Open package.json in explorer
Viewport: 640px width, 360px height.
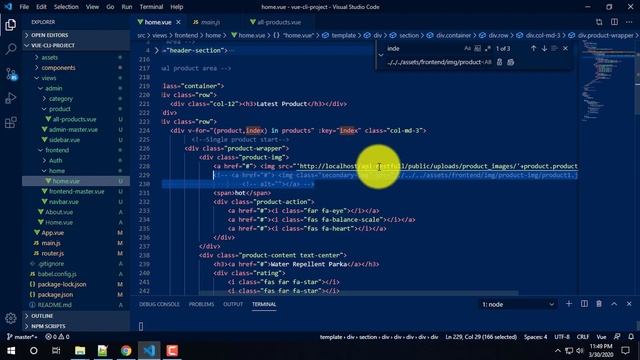pos(76,295)
